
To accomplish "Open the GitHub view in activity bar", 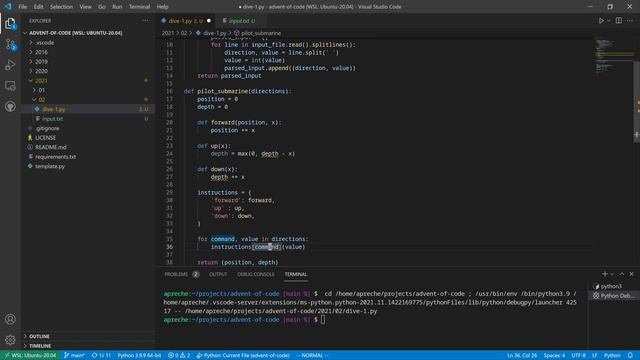I will point(10,107).
